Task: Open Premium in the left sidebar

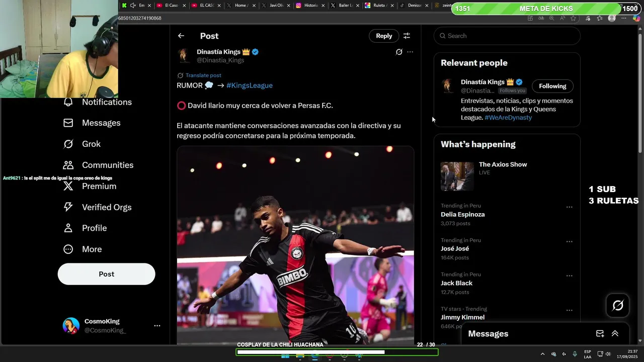Action: 90,186
